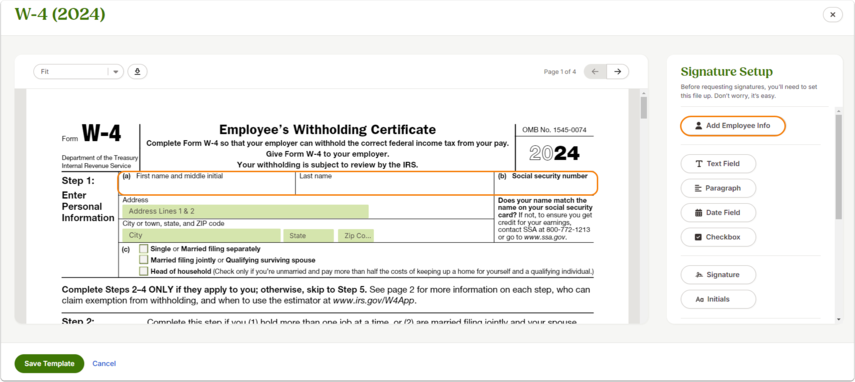Check Married filing jointly box
The image size is (855, 382).
point(143,260)
